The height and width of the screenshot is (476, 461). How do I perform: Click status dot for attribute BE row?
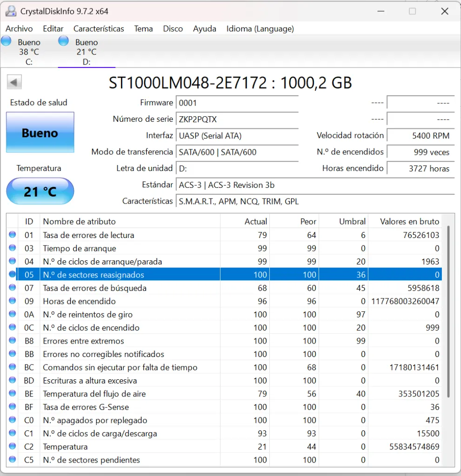pos(13,393)
